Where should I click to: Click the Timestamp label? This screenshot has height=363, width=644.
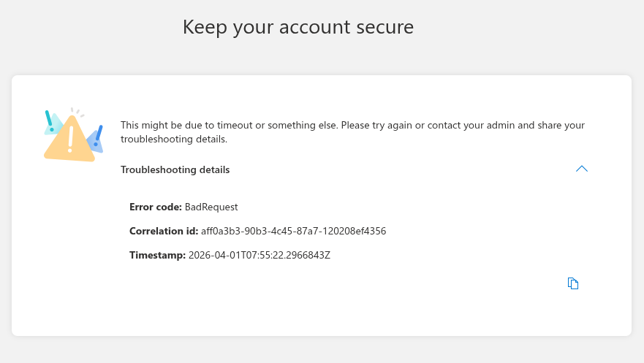coord(158,255)
